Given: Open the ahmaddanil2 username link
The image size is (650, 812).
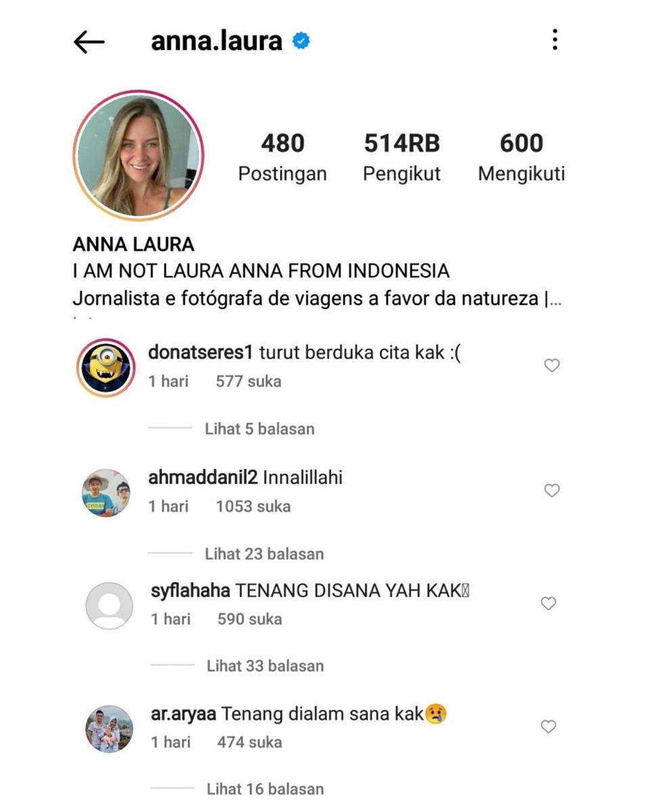Looking at the screenshot, I should point(202,478).
